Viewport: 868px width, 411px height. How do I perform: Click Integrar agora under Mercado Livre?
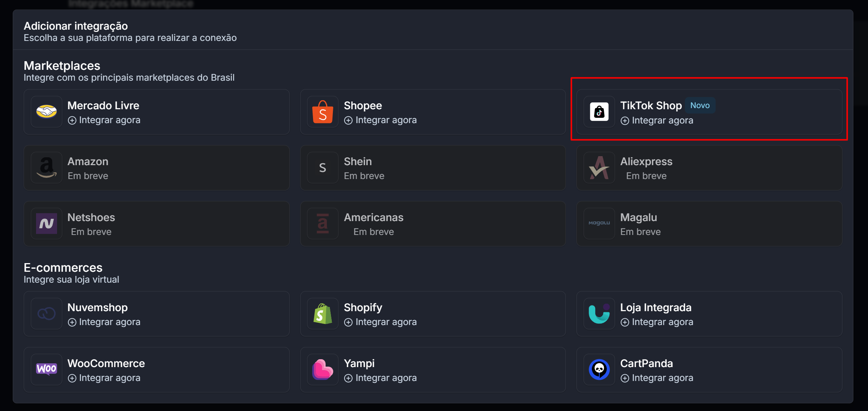pos(104,120)
